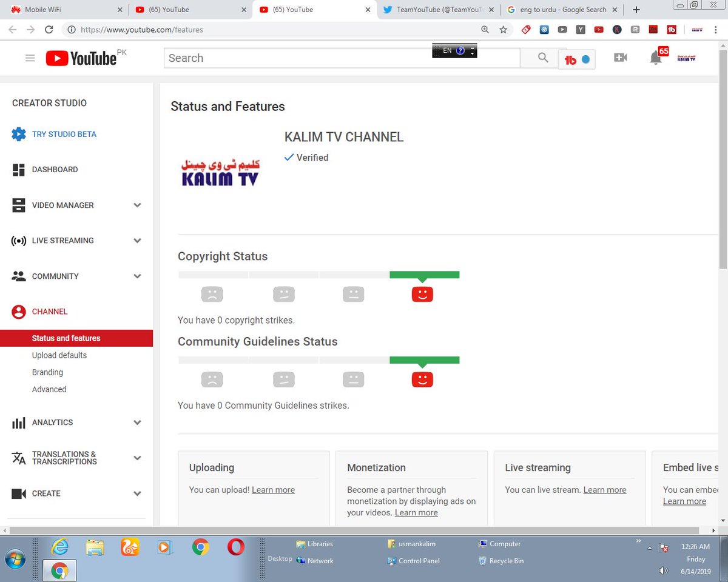Click the TubeBuddy extension icon in Chrome toolbar
The width and height of the screenshot is (728, 582).
672,29
